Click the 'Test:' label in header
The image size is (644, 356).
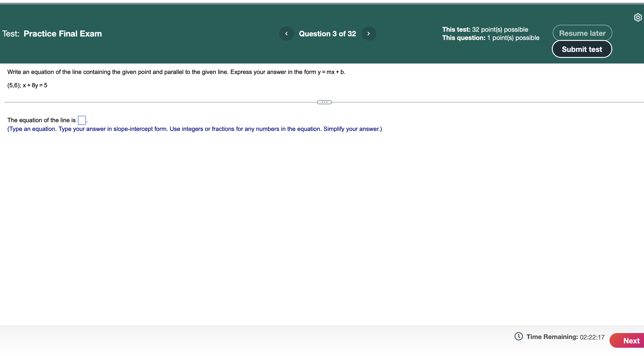point(11,34)
